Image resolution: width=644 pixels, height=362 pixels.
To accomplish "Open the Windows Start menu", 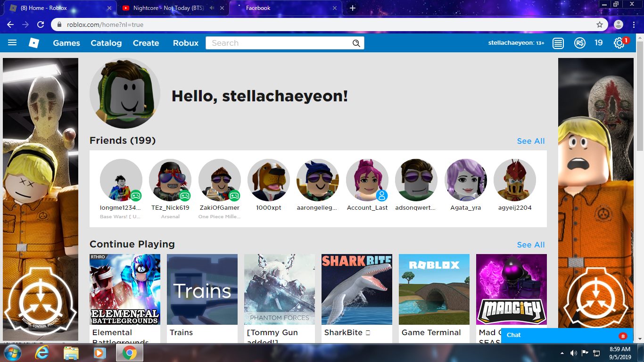I will [x=13, y=353].
